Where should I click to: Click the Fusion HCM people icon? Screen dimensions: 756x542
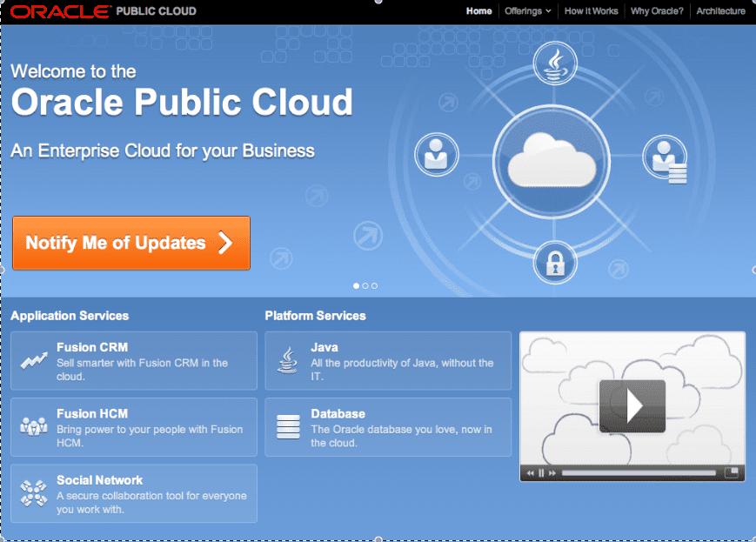(x=34, y=426)
